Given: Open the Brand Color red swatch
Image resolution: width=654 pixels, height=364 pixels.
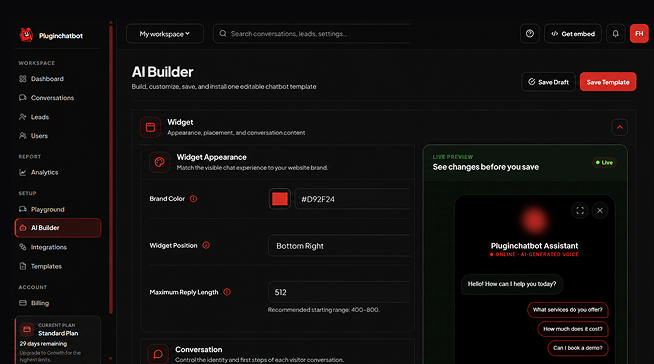Looking at the screenshot, I should point(279,199).
